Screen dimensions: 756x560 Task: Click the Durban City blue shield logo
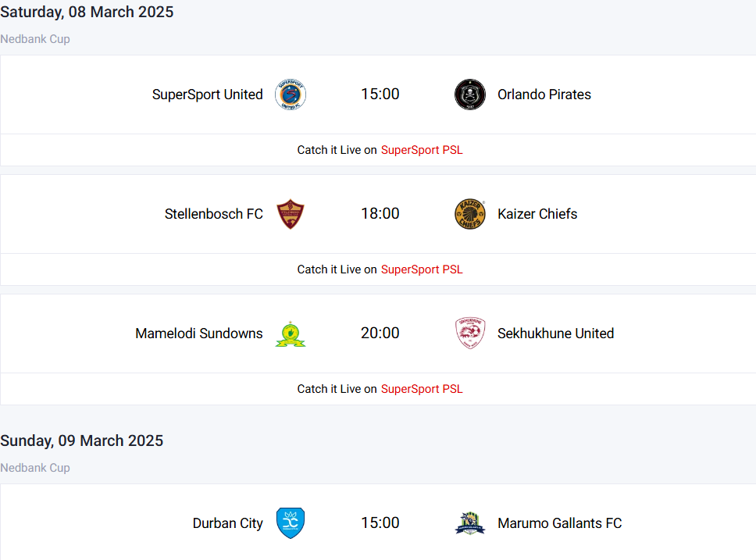(291, 523)
